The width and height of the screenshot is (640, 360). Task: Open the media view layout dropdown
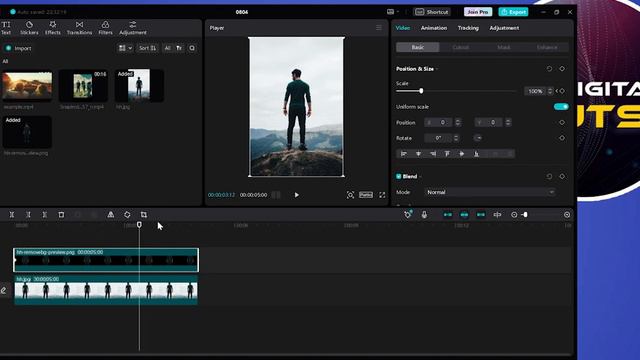pos(125,48)
